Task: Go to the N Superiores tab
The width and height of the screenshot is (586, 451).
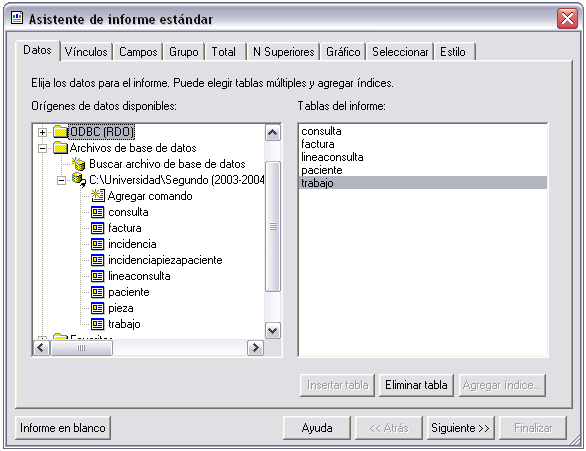Action: pyautogui.click(x=284, y=52)
